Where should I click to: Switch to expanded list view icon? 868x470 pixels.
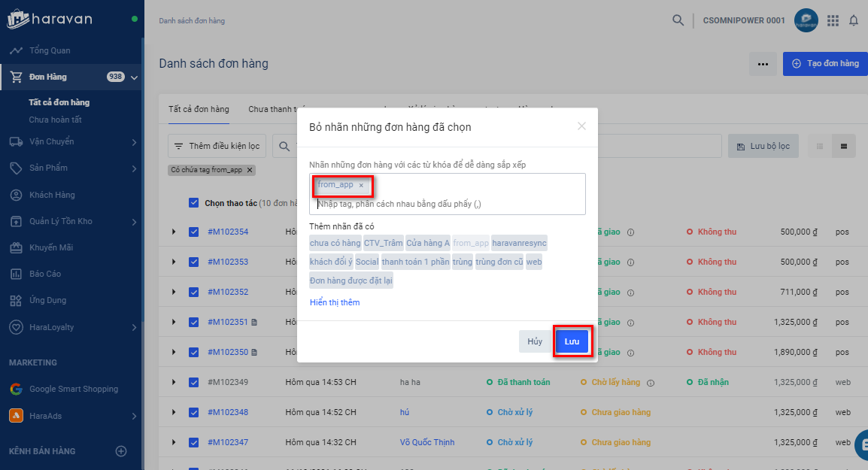pyautogui.click(x=844, y=146)
